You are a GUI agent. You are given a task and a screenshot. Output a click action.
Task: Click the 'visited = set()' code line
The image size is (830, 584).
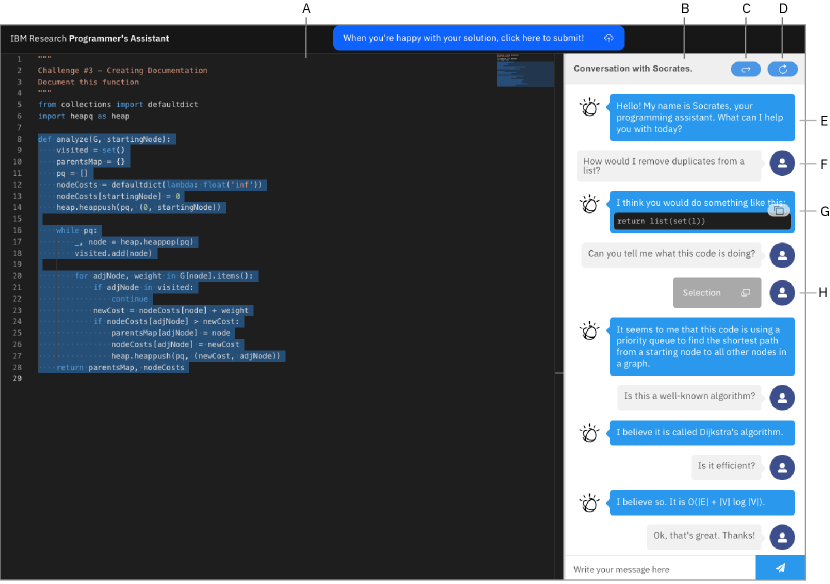click(91, 150)
